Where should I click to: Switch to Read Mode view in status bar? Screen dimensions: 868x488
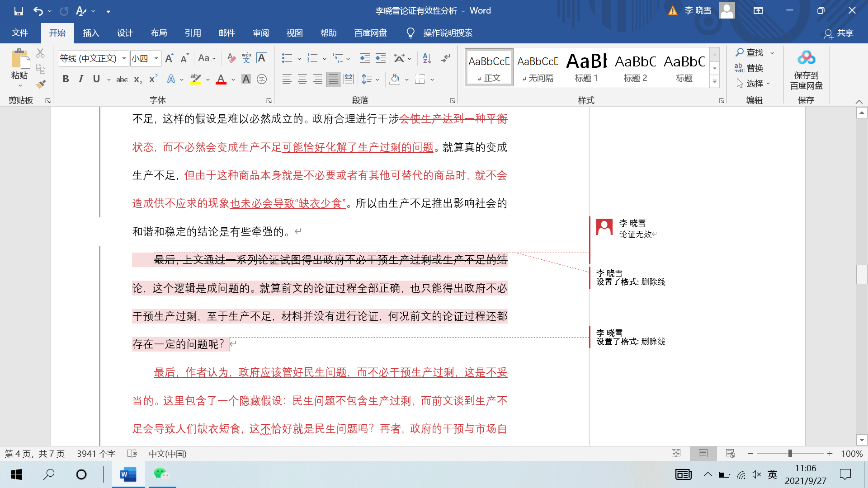[676, 453]
